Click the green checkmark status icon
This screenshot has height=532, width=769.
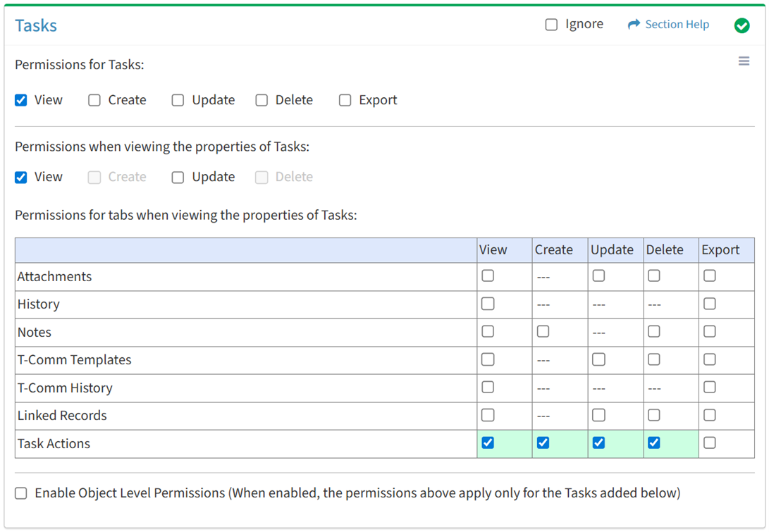742,25
